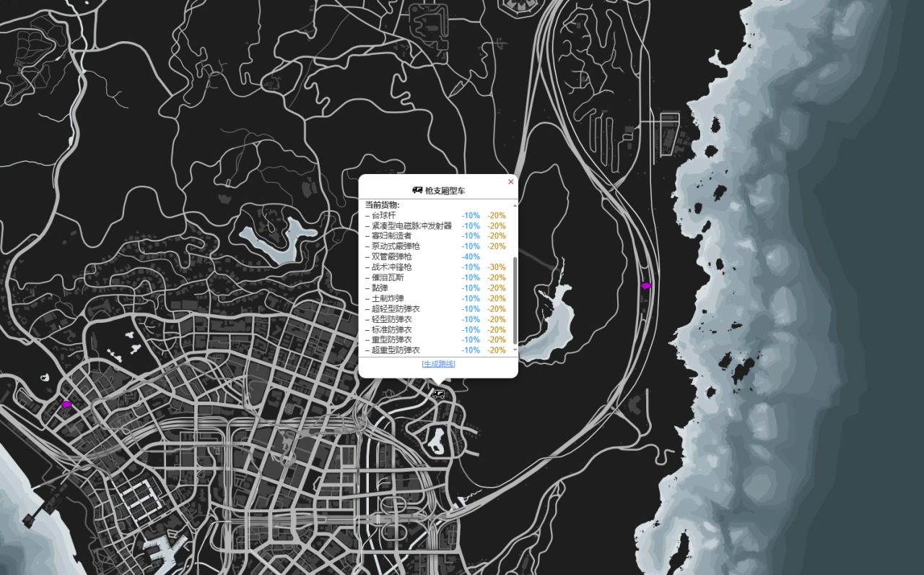
Task: Click the orange -20% beside 黏弹
Action: tap(497, 287)
